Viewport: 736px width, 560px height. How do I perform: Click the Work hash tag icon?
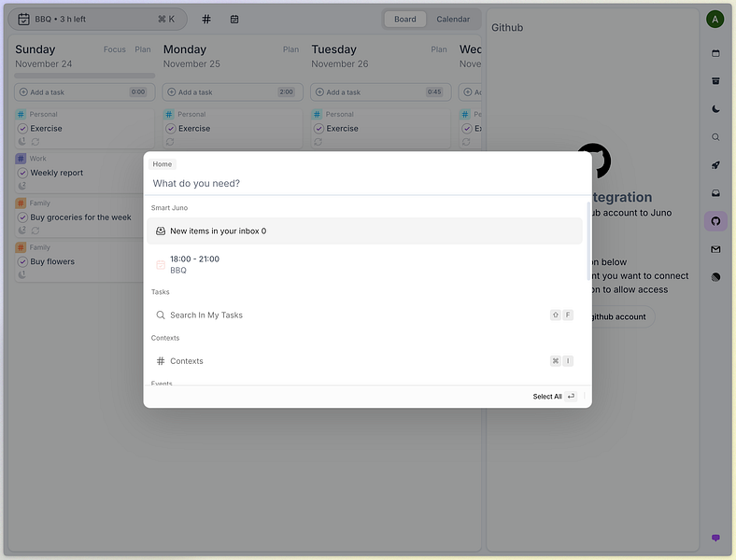coord(21,159)
